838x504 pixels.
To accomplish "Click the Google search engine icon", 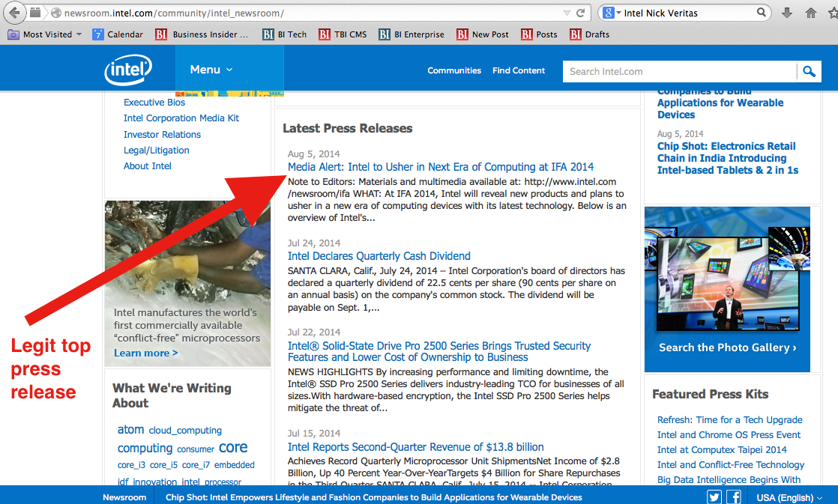I will pyautogui.click(x=609, y=13).
